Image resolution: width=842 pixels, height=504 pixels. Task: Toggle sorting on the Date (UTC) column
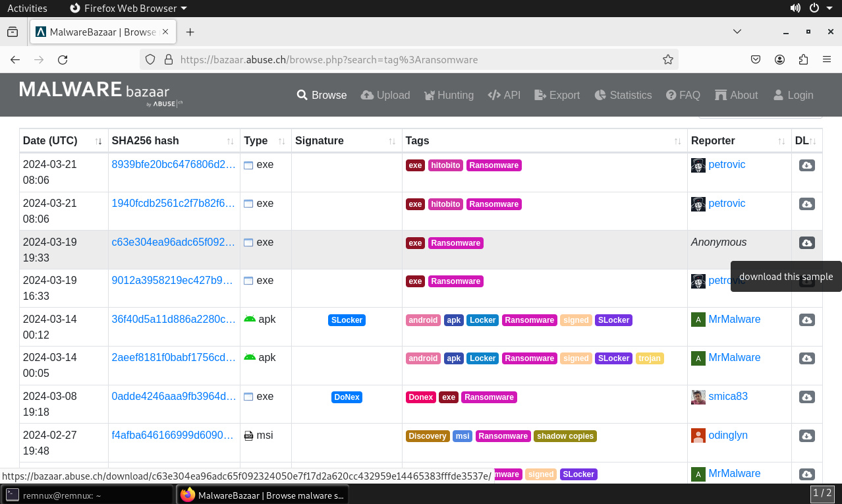coord(98,140)
